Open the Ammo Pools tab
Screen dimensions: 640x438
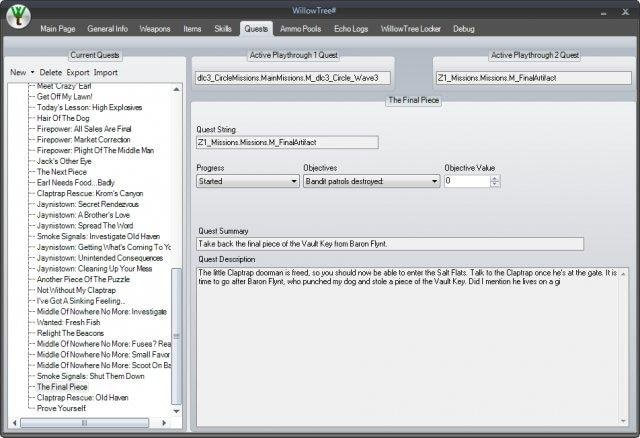pos(300,29)
